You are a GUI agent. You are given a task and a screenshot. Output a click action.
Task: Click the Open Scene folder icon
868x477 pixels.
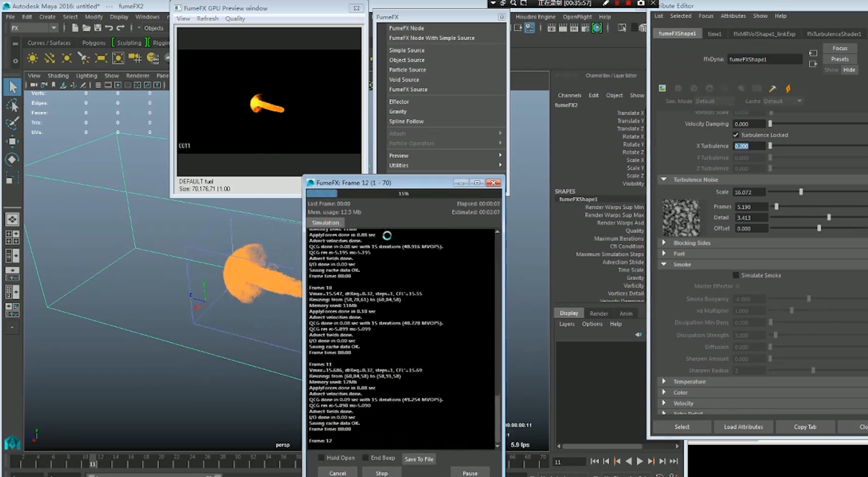point(86,28)
